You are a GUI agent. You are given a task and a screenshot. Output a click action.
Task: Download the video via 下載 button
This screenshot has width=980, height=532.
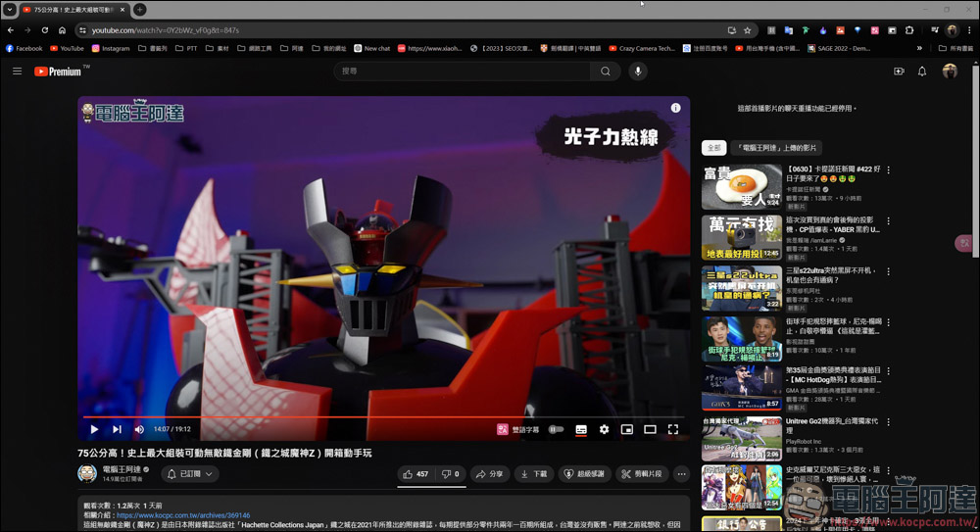534,474
